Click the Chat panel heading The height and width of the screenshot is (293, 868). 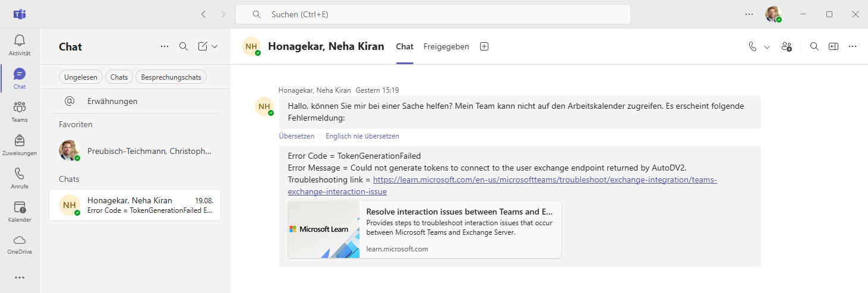(x=70, y=46)
